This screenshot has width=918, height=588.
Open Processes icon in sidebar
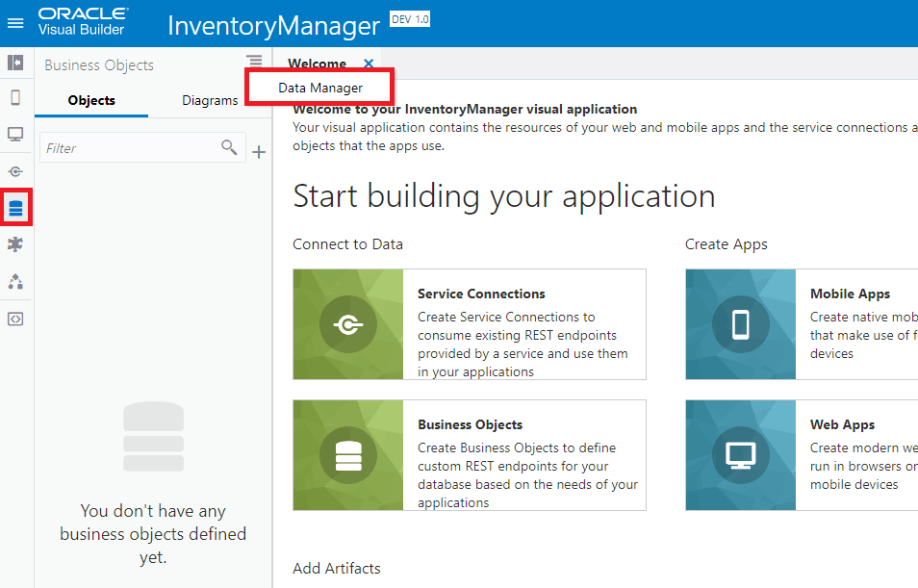[15, 282]
